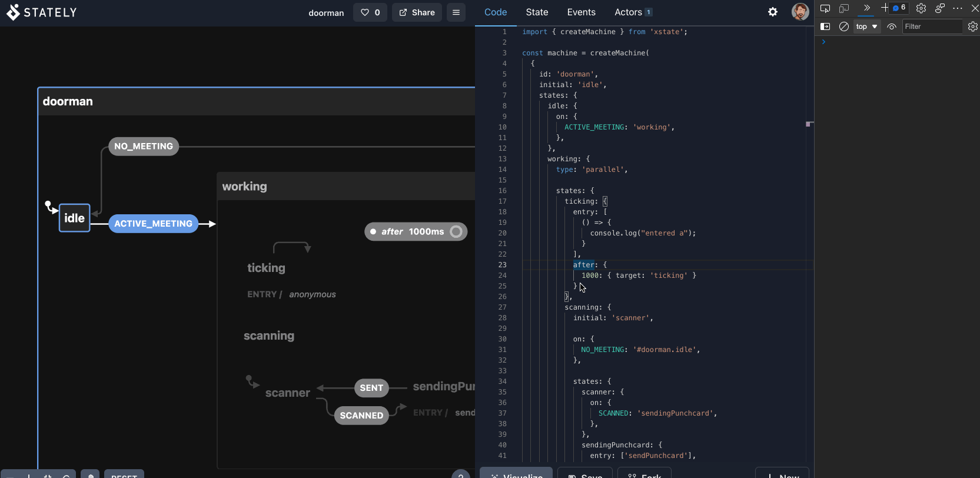This screenshot has height=478, width=980.
Task: Switch to the Code tab
Action: click(x=496, y=12)
